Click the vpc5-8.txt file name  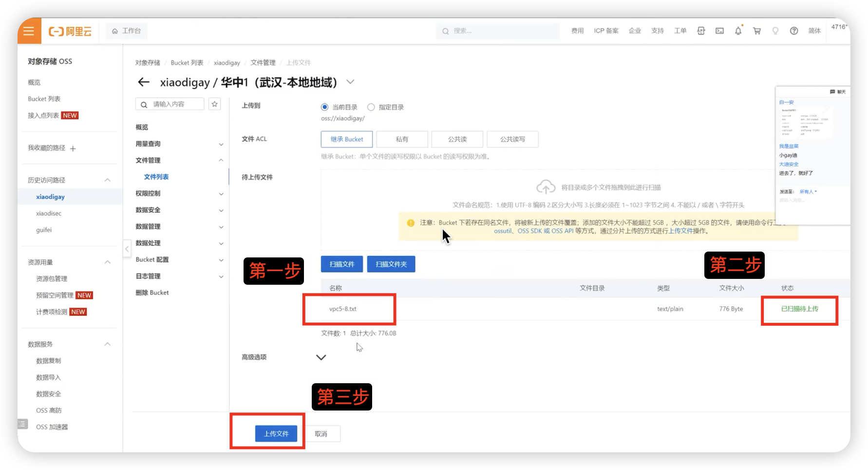pyautogui.click(x=343, y=309)
